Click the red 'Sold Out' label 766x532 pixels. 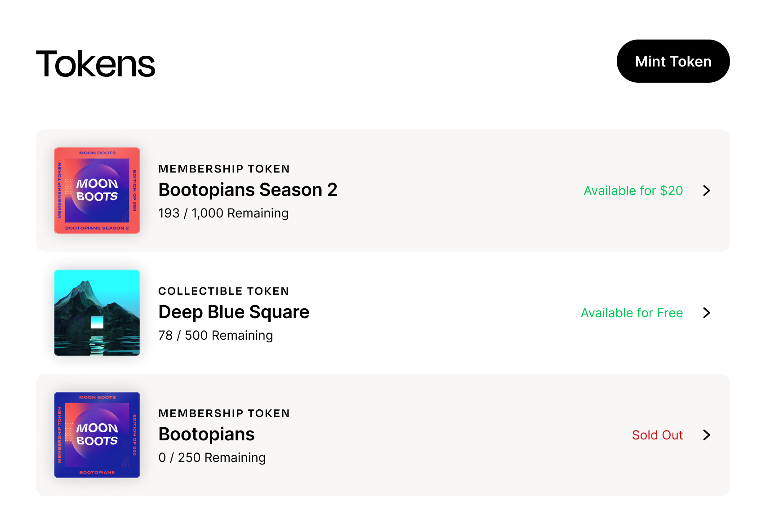click(657, 435)
